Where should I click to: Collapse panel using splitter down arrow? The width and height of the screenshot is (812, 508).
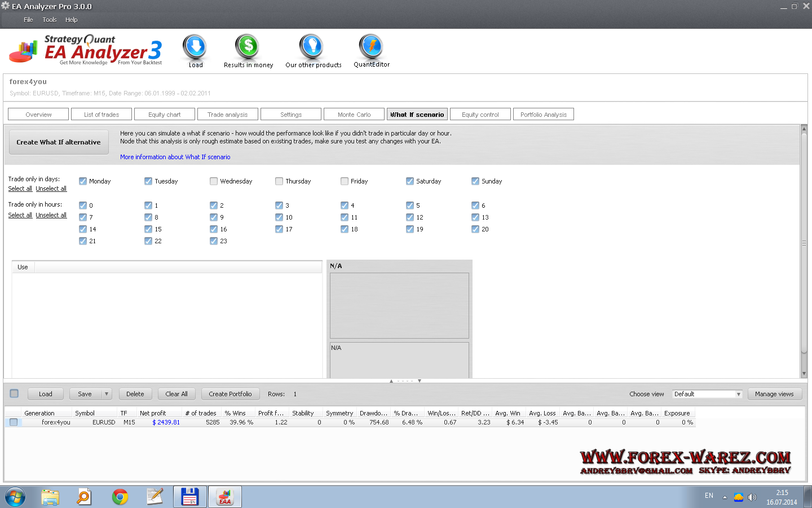tap(420, 381)
